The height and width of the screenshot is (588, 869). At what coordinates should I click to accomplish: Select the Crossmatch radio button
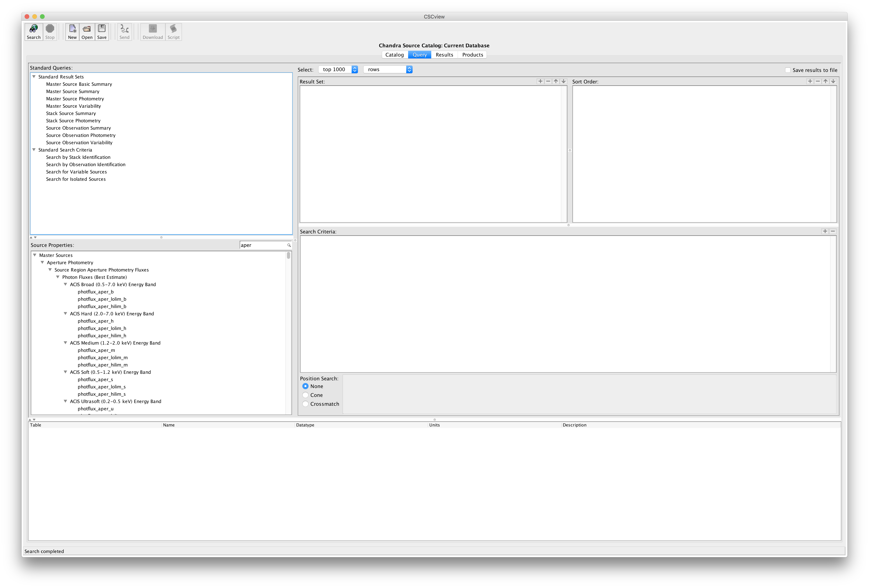click(x=305, y=404)
